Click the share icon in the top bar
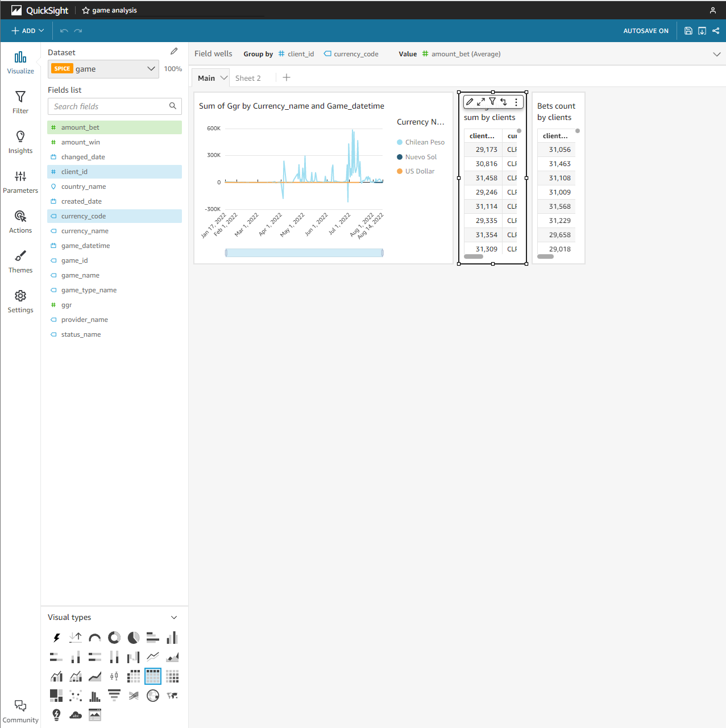Viewport: 726px width, 728px height. pyautogui.click(x=716, y=31)
